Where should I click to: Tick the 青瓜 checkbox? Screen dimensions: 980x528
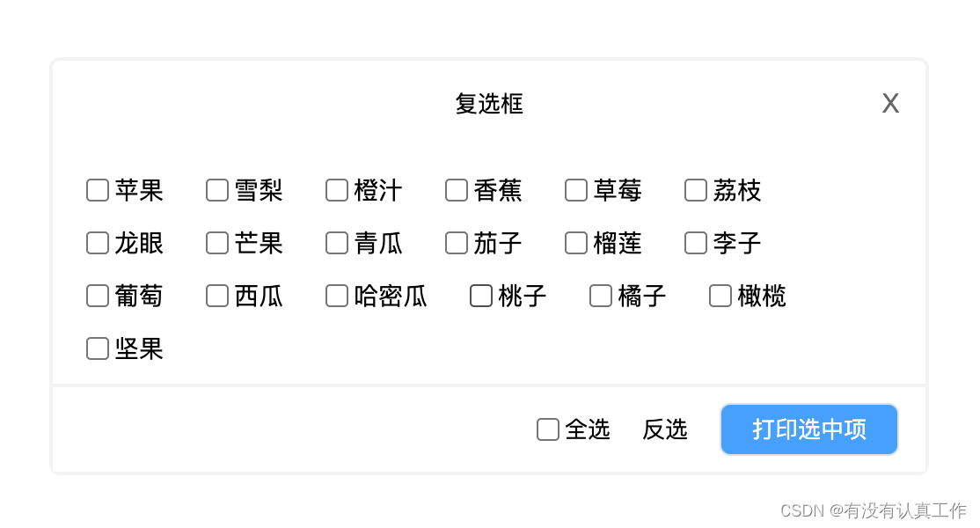[x=336, y=243]
